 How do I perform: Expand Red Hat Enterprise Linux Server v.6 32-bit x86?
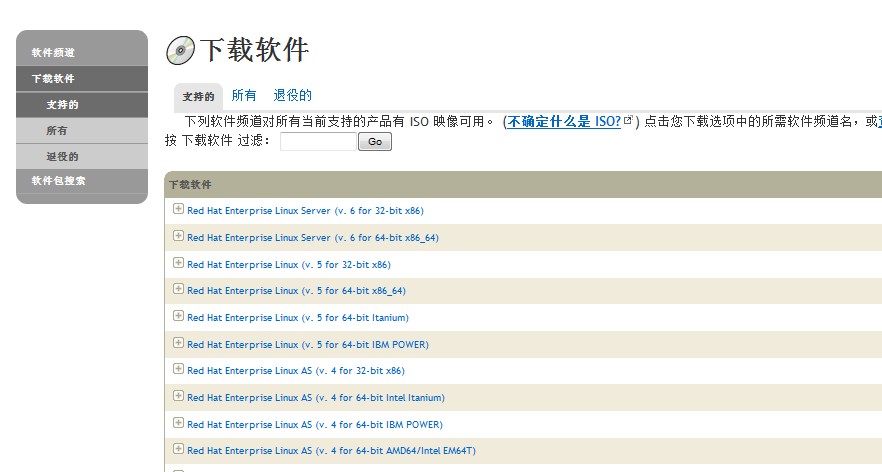(178, 209)
